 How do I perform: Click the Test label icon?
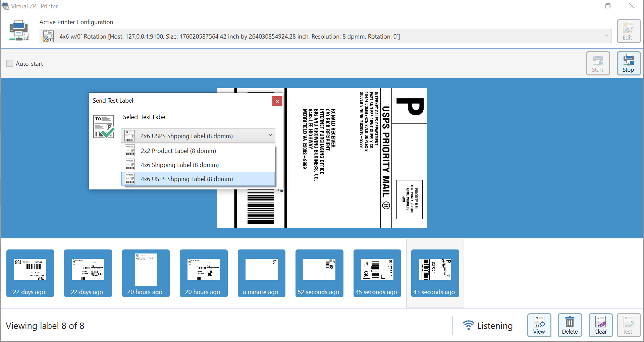tap(628, 325)
